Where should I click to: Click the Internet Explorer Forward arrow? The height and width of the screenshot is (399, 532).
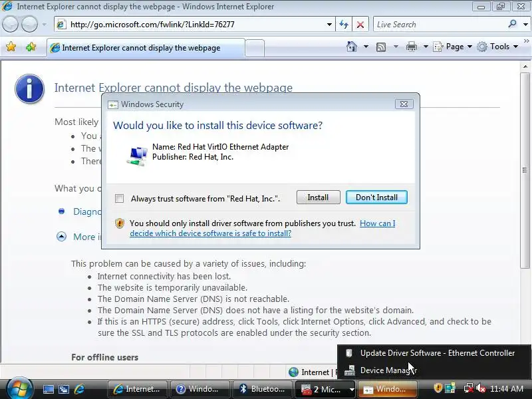[30, 25]
